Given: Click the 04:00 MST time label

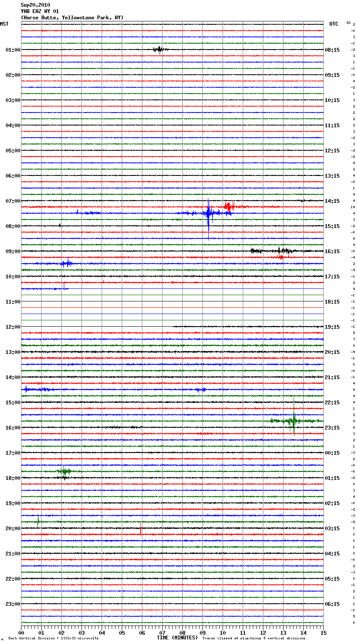Looking at the screenshot, I should point(13,126).
